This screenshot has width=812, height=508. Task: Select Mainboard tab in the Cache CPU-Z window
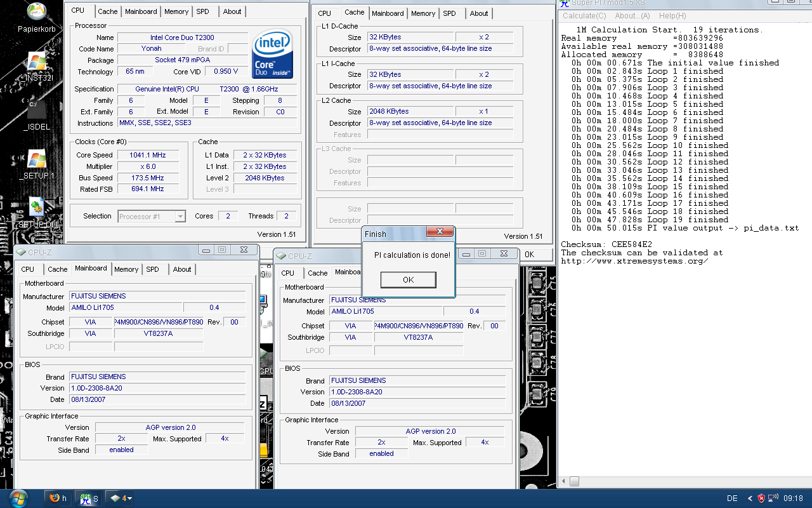[388, 13]
